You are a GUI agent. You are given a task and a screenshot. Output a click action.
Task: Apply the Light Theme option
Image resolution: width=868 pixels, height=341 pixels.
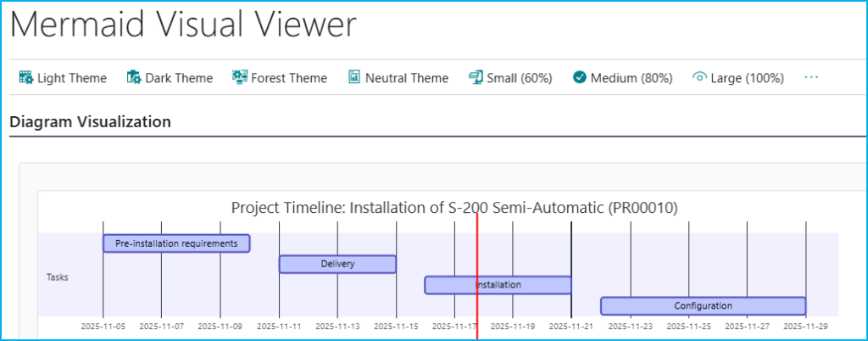point(72,78)
